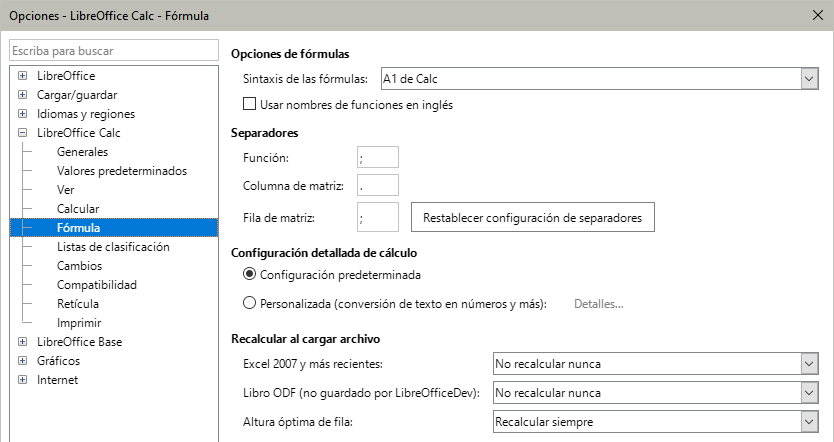The height and width of the screenshot is (442, 834).
Task: Select Generales under LibreOffice Calc
Action: pos(82,152)
